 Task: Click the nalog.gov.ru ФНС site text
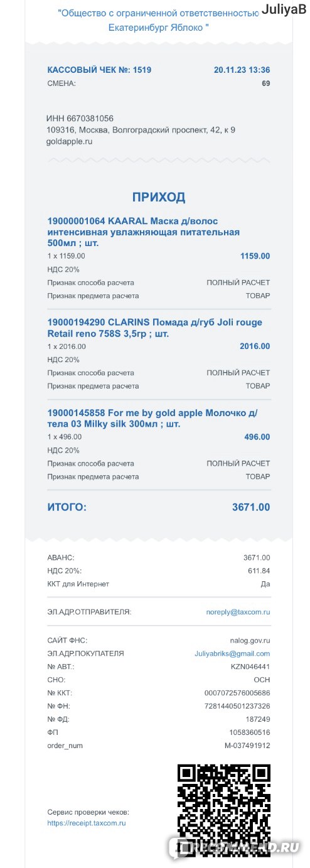pos(249,640)
